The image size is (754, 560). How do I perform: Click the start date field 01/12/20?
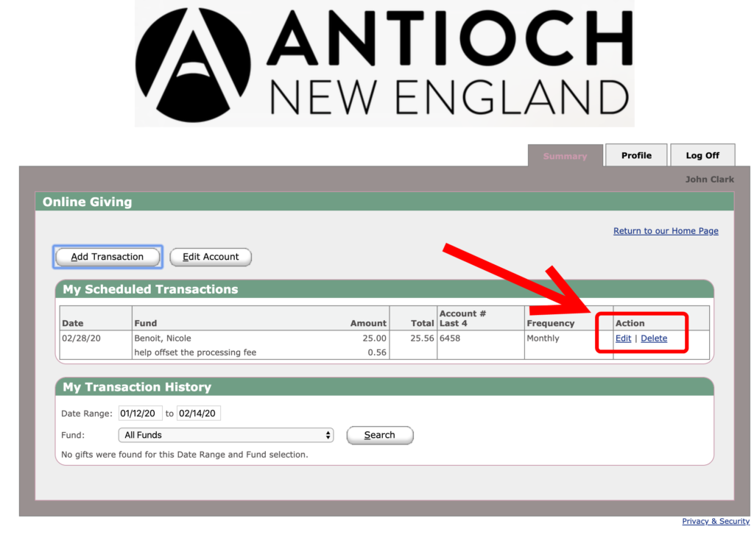(x=140, y=414)
